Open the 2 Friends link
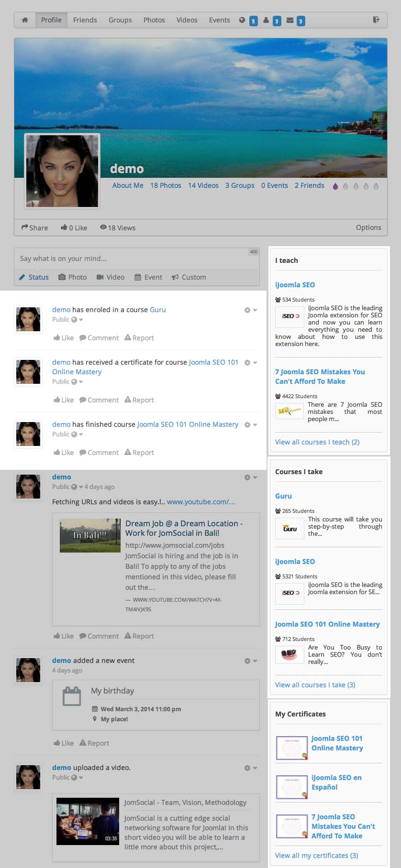This screenshot has height=868, width=401. click(310, 185)
